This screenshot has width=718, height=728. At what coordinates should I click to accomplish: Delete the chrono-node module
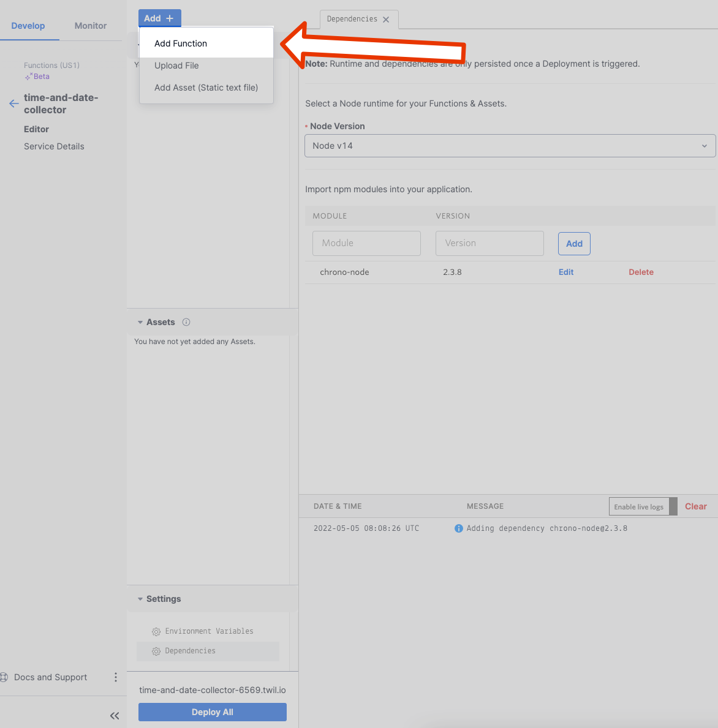click(641, 272)
